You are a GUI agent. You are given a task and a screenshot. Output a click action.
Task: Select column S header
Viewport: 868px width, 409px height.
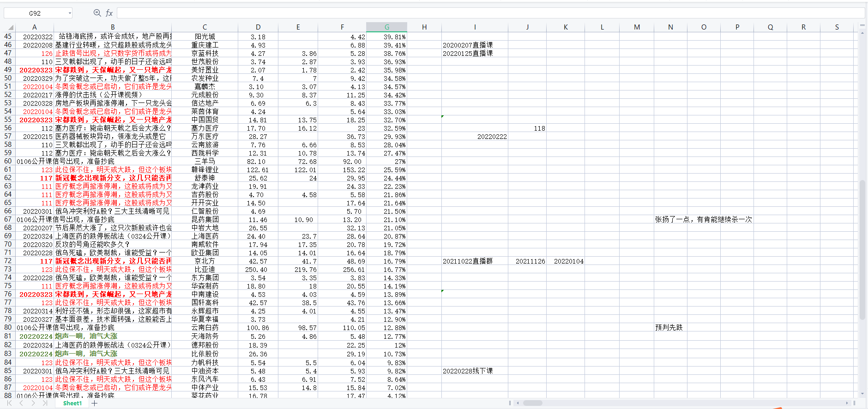click(837, 27)
